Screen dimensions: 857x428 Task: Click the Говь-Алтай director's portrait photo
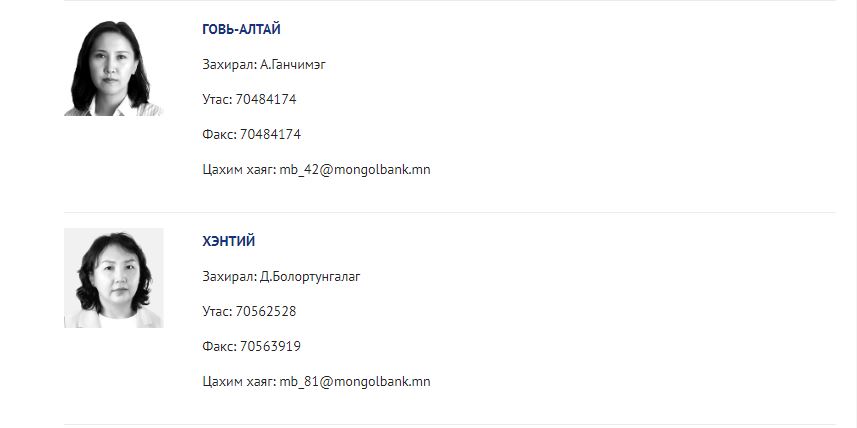pos(113,66)
